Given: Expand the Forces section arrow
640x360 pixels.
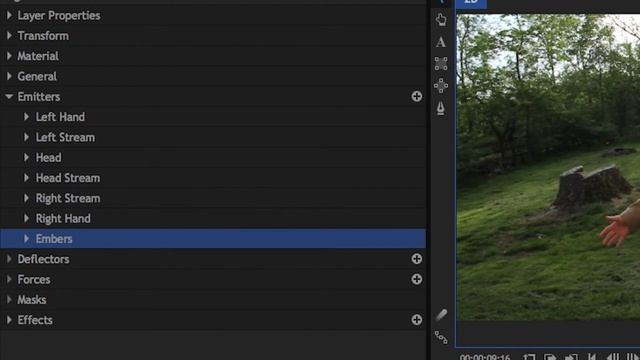Looking at the screenshot, I should point(9,279).
